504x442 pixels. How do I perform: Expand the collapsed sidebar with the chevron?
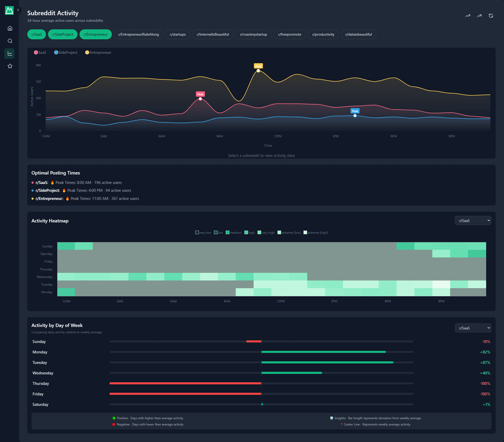click(18, 10)
